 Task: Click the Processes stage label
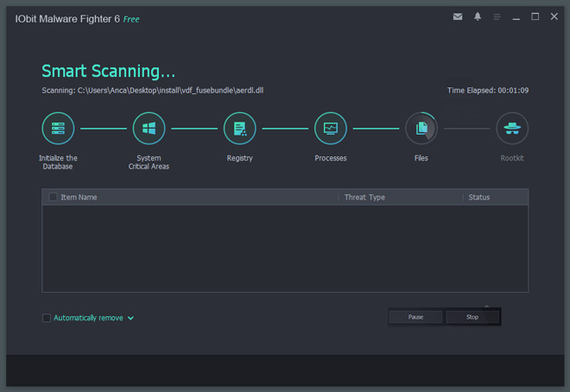tap(331, 158)
